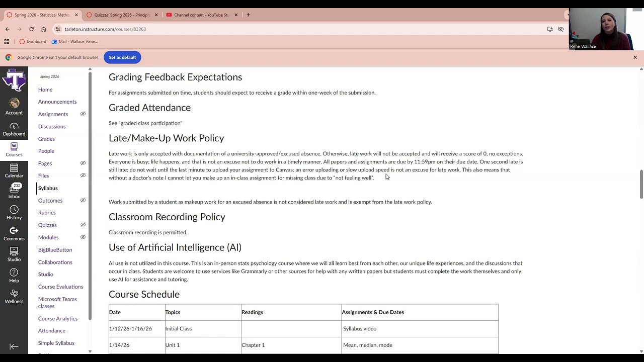
Task: Click the address bar URL field
Action: coord(302,29)
